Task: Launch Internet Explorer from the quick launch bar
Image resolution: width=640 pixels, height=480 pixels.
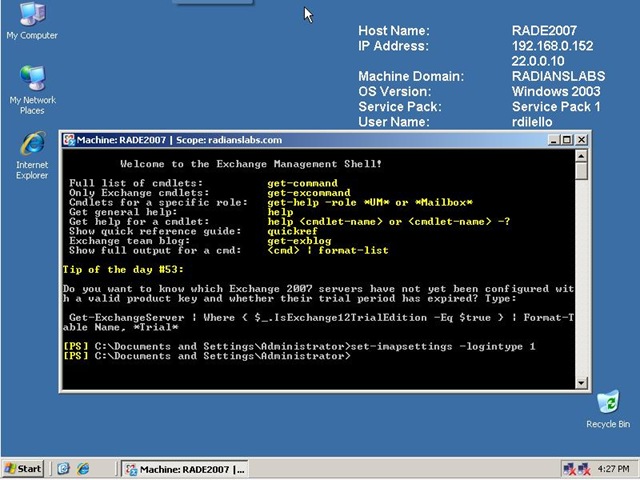Action: click(84, 468)
